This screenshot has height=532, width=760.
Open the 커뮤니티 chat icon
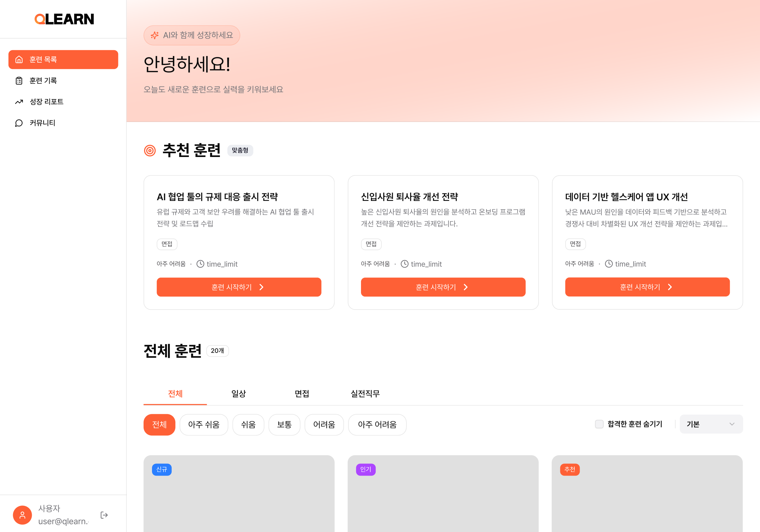[19, 123]
